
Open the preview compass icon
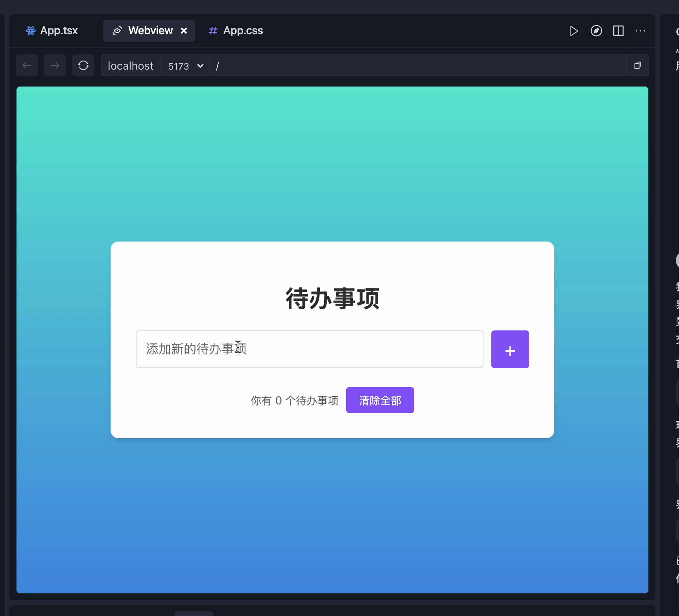pos(596,31)
